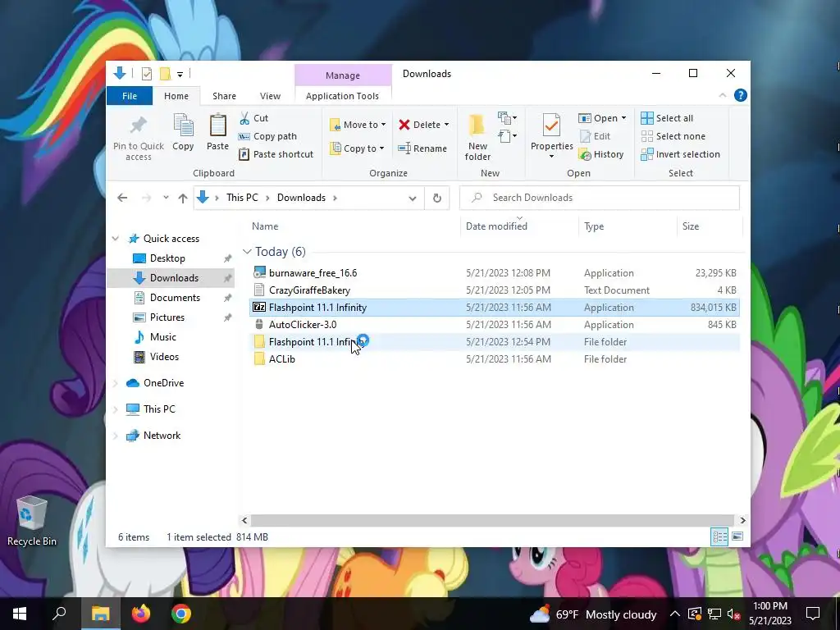The image size is (840, 630).
Task: Switch to the Share ribbon tab
Action: (224, 96)
